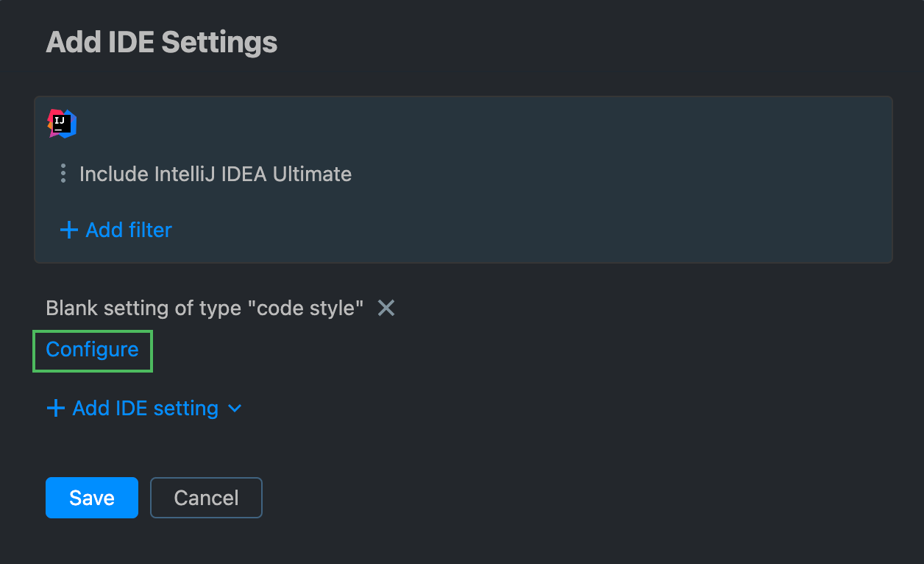Cancel adding IDE settings

point(206,498)
